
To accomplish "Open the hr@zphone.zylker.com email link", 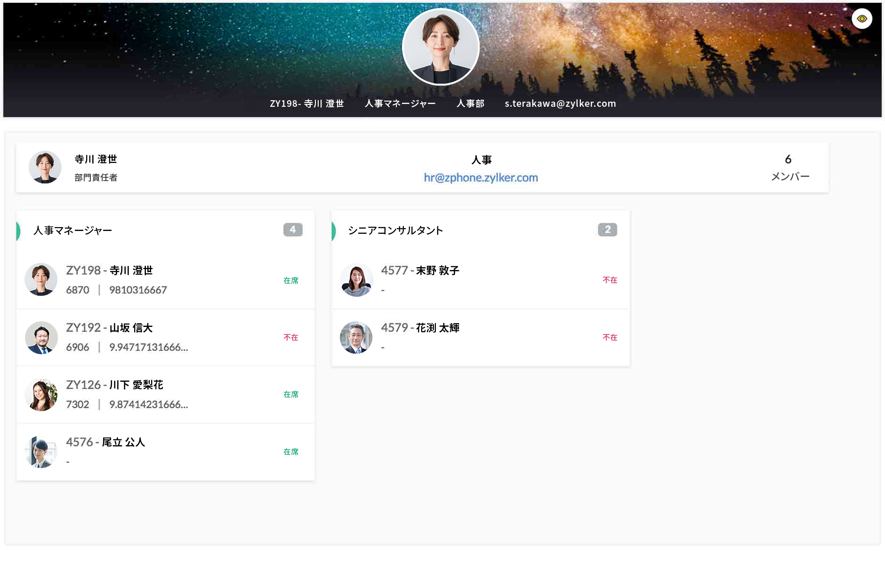I will click(481, 177).
